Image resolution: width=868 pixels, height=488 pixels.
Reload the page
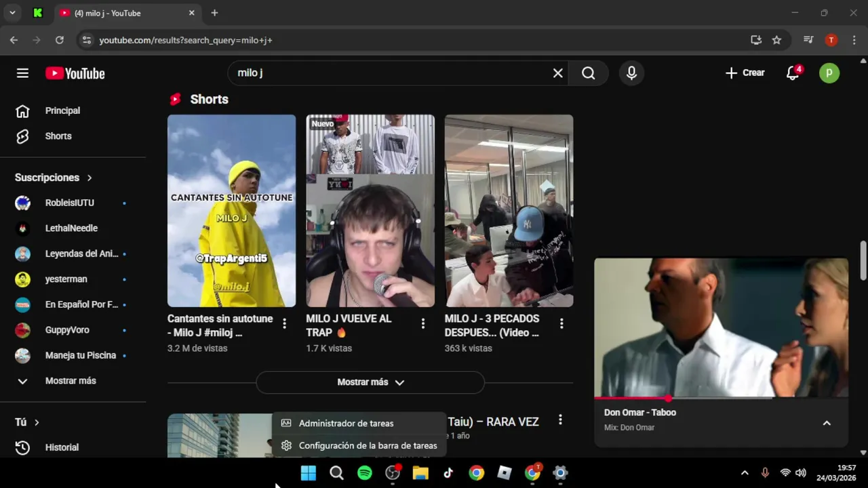[60, 40]
